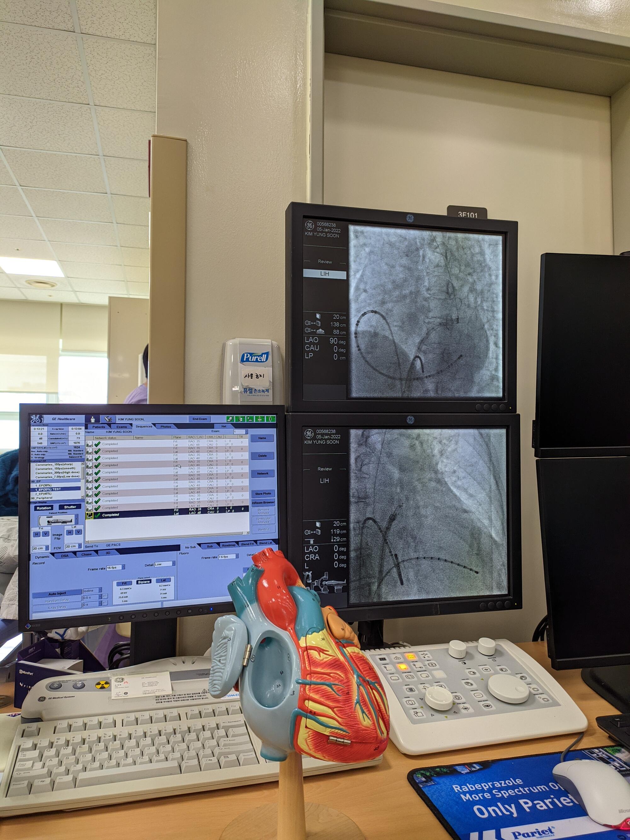Toggle frontal horizontal flip H button
Screen dimensions: 630x840
point(37,534)
